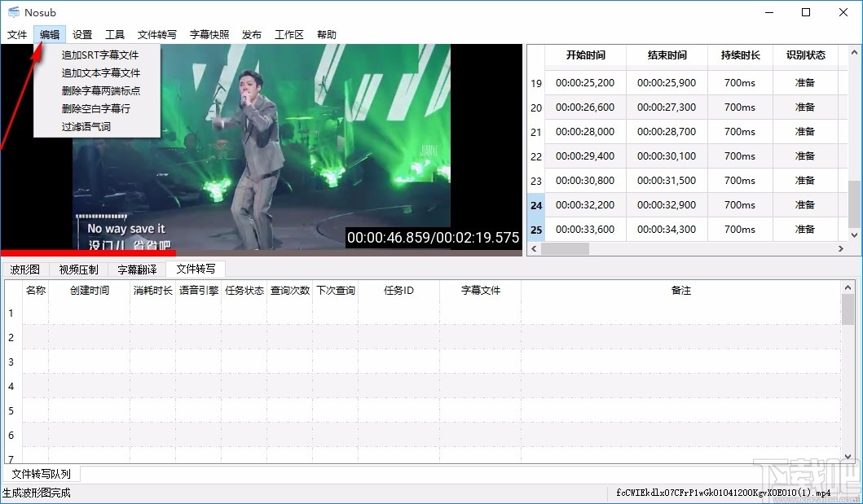Image resolution: width=863 pixels, height=504 pixels.
Task: Click transcription table scroll-down arrow
Action: point(848,456)
